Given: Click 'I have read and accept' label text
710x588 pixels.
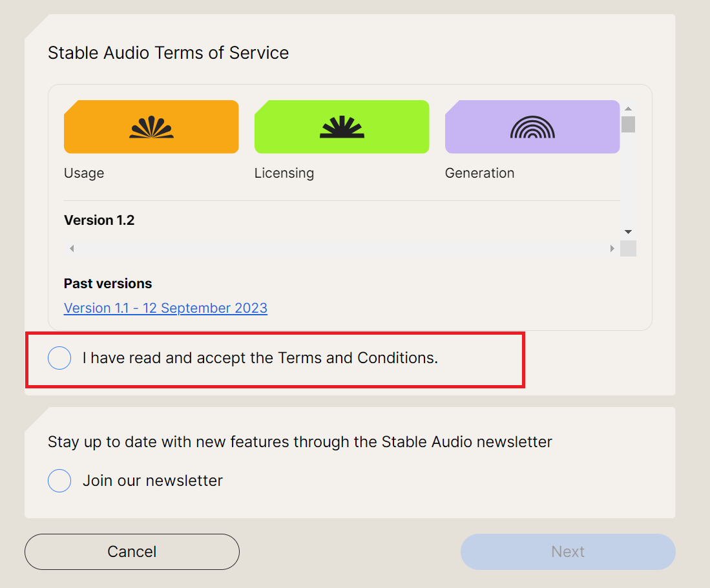Looking at the screenshot, I should [260, 358].
